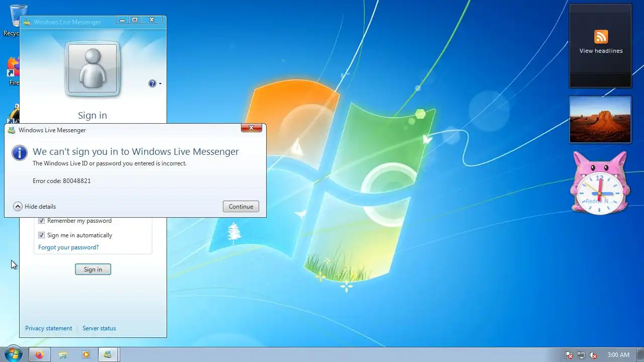Image resolution: width=644 pixels, height=362 pixels.
Task: Click the RSS feed gadget icon
Action: [601, 37]
